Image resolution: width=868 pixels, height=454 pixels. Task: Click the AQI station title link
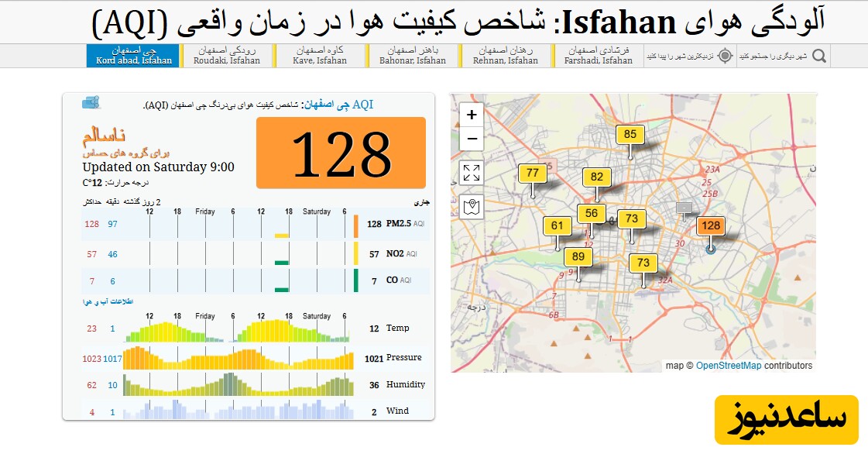pos(338,105)
